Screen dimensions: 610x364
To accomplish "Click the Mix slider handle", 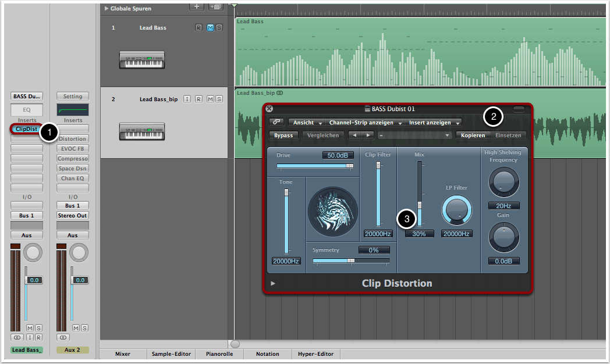I will pos(419,204).
